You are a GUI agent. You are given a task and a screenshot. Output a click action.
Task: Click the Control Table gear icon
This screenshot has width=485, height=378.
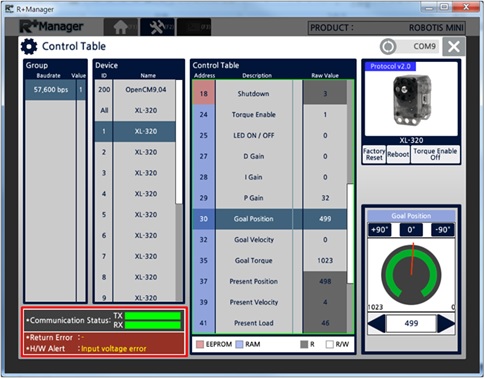pyautogui.click(x=29, y=47)
